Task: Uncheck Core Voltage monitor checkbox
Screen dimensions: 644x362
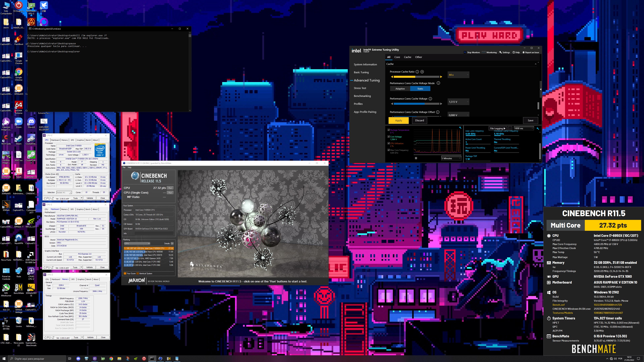Action: [x=389, y=137]
